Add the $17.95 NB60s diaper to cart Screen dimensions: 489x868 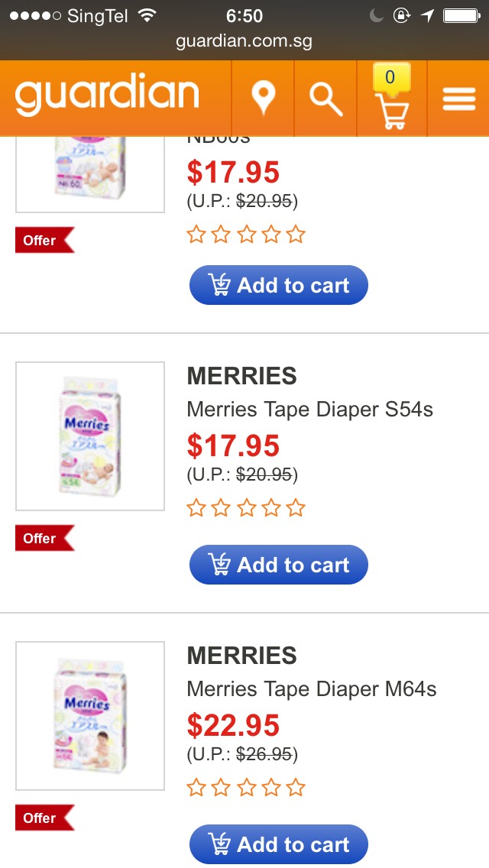[279, 285]
